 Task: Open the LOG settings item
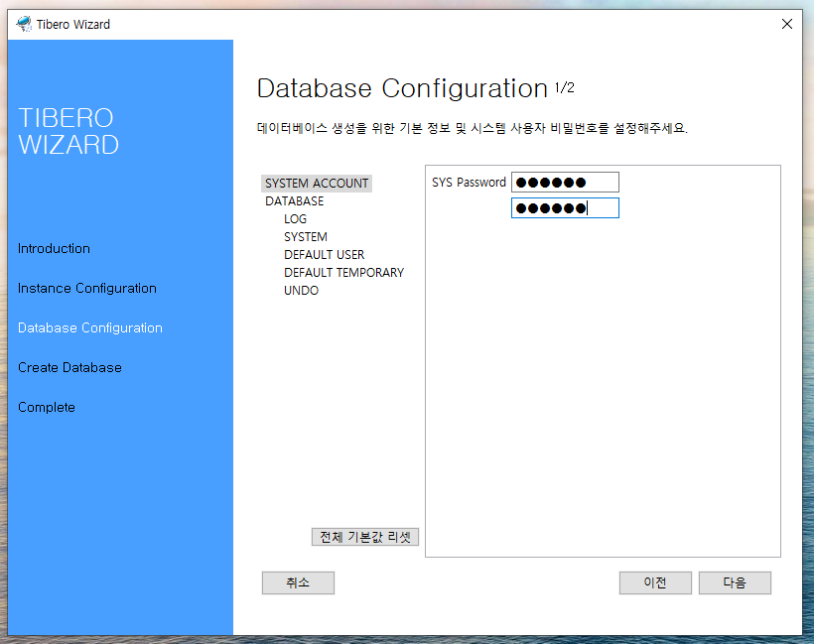[x=295, y=219]
